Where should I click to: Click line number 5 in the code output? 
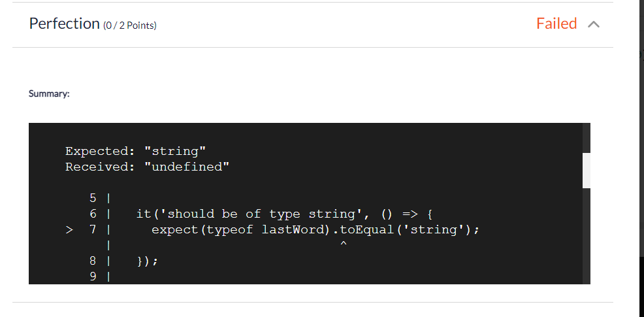[93, 198]
